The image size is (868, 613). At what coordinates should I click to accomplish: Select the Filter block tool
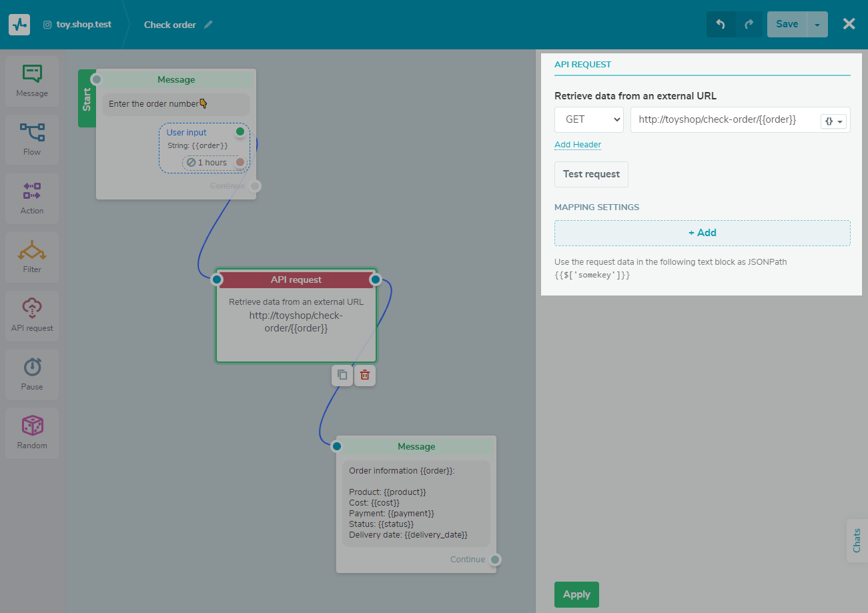pyautogui.click(x=31, y=257)
